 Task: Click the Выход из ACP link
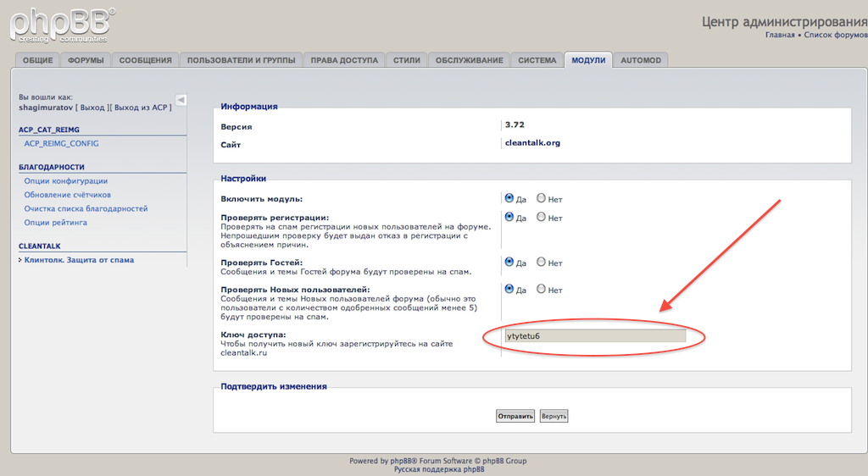[142, 108]
